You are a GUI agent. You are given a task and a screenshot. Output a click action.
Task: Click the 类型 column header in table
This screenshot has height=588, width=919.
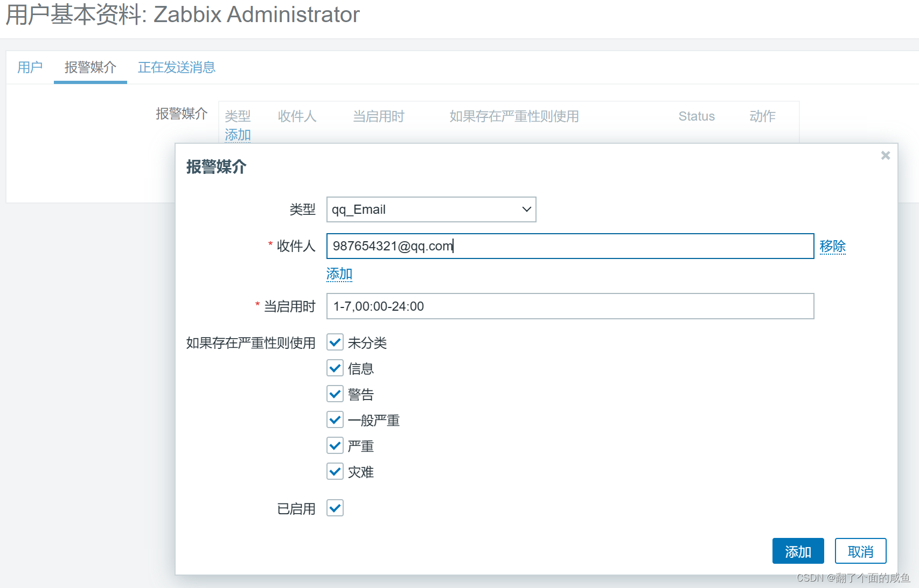238,116
